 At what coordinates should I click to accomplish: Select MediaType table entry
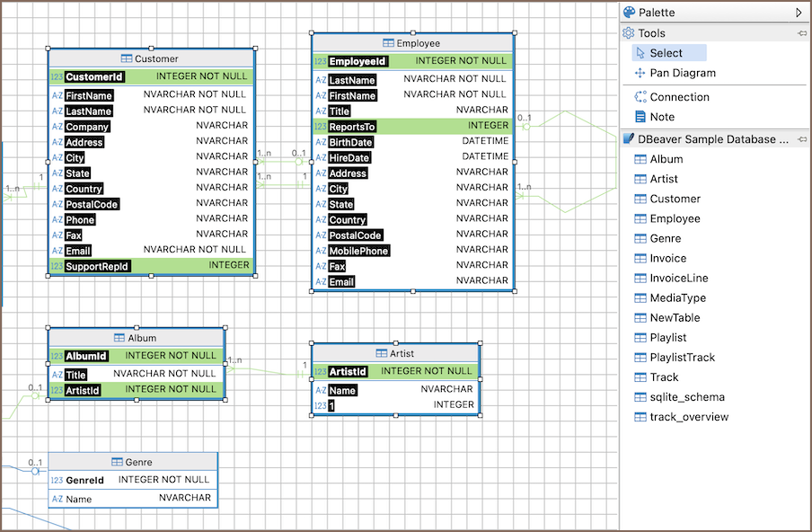677,297
